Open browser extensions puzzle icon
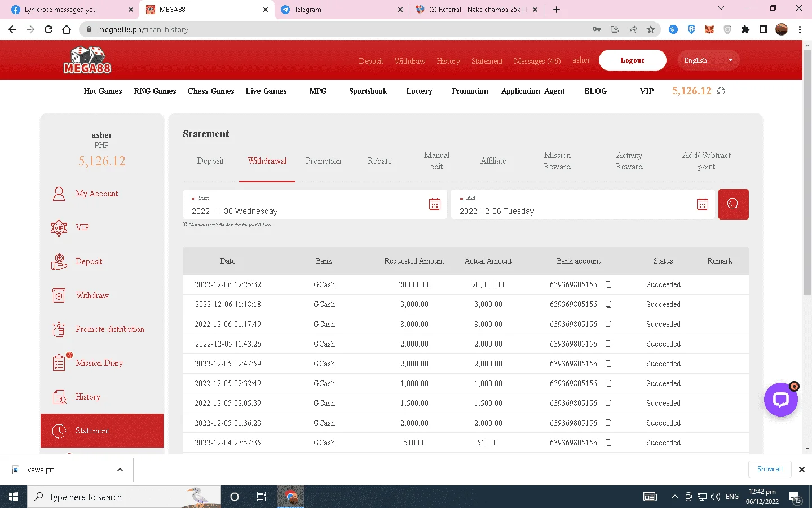The width and height of the screenshot is (812, 508). [745, 29]
